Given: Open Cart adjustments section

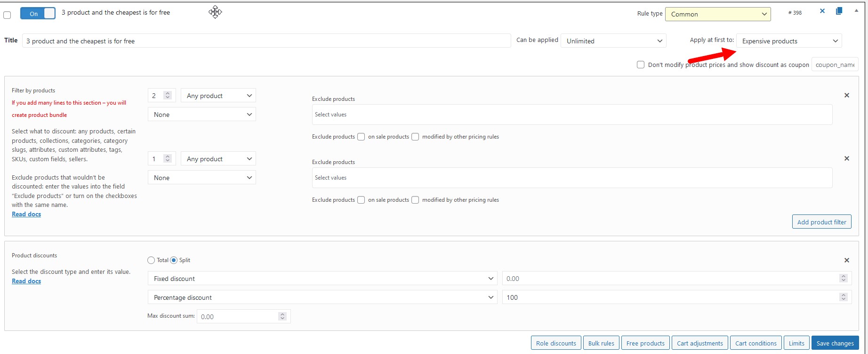Looking at the screenshot, I should [700, 343].
